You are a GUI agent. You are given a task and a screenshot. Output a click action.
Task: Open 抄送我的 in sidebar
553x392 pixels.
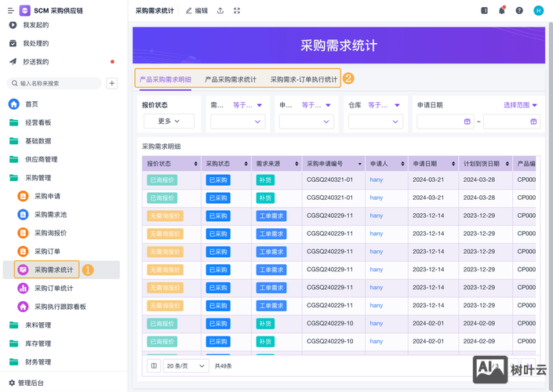pyautogui.click(x=36, y=62)
